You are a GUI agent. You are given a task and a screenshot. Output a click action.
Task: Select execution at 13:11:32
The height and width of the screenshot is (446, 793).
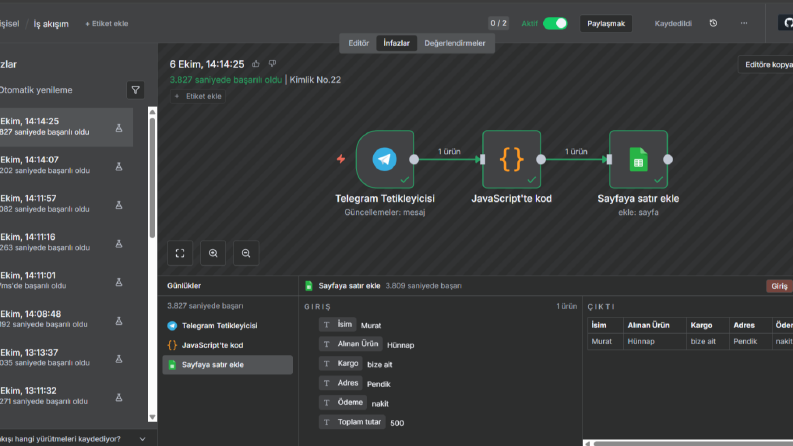66,396
